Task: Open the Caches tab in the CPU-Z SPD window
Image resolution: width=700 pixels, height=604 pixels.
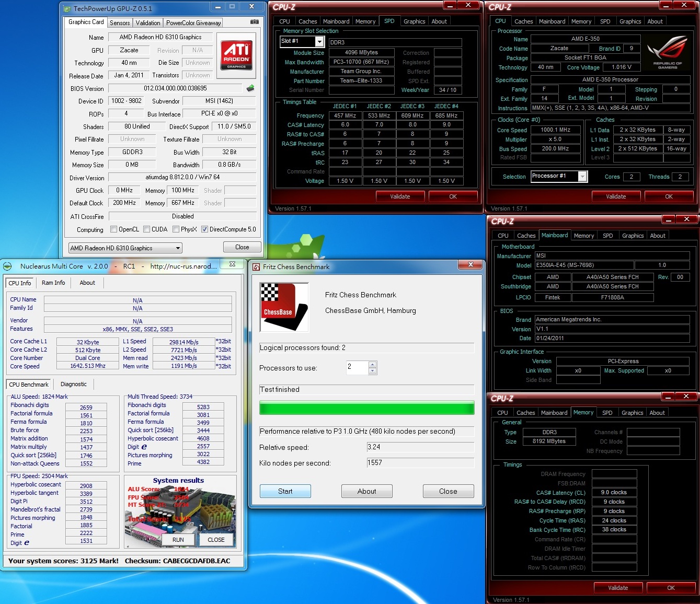Action: [x=308, y=21]
